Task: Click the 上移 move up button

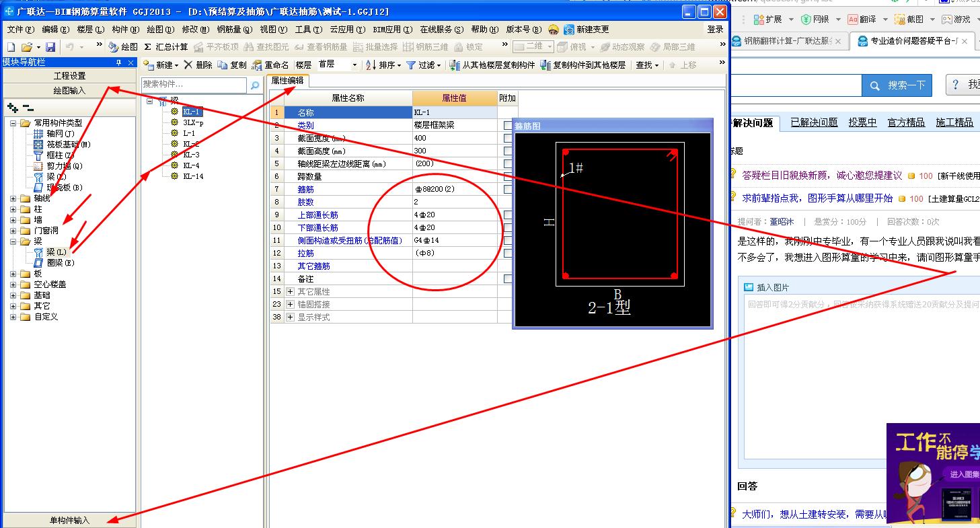Action: 683,65
